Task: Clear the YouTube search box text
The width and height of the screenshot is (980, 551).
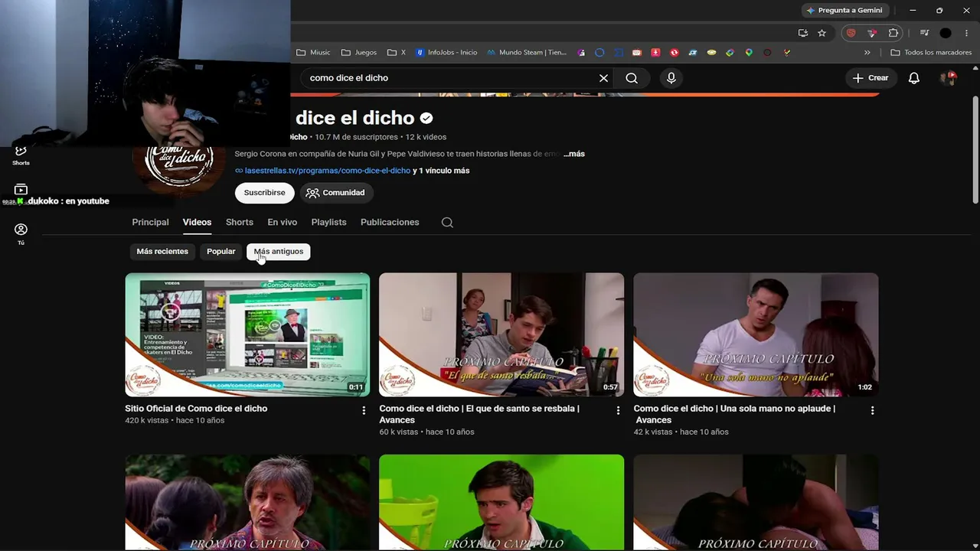Action: (x=603, y=78)
